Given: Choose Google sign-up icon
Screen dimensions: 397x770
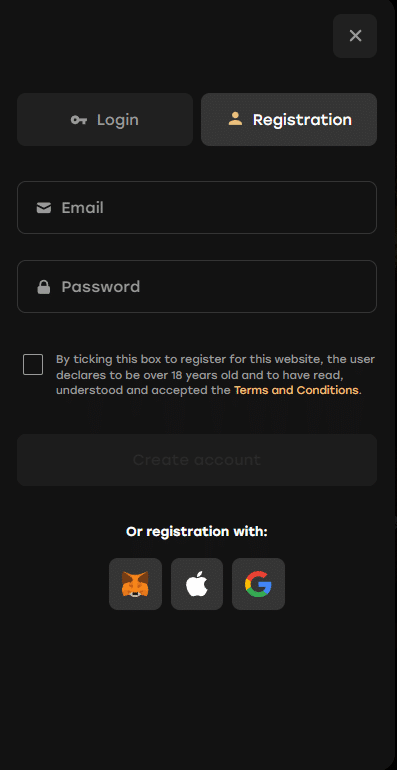Looking at the screenshot, I should (x=258, y=584).
